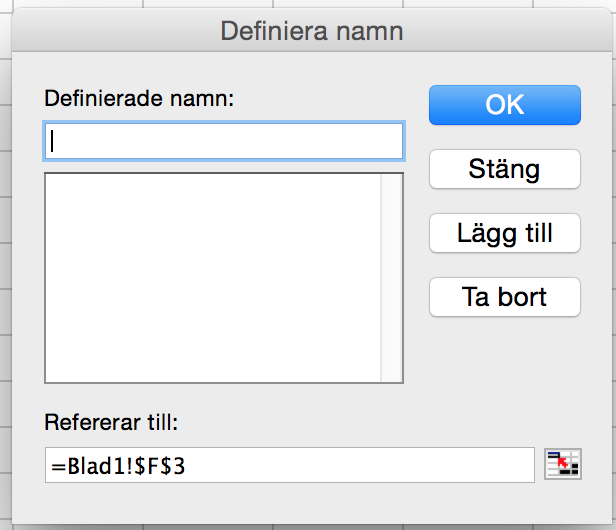Add the name with Lägg till
The image size is (616, 530).
[x=505, y=233]
